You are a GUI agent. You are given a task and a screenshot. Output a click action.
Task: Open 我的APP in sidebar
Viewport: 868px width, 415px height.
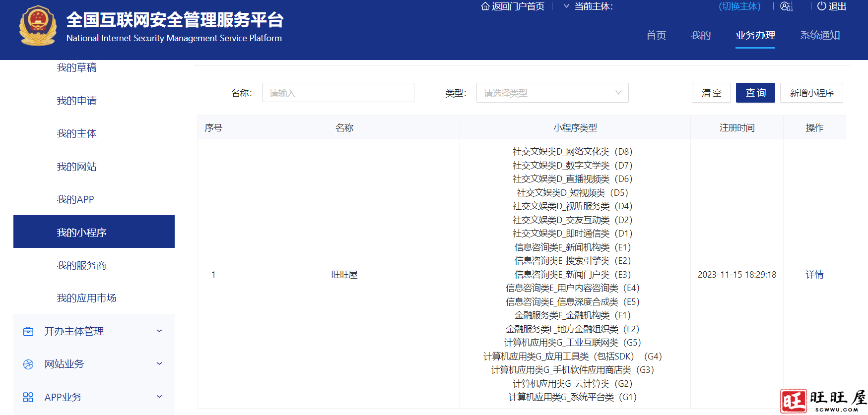coord(75,199)
